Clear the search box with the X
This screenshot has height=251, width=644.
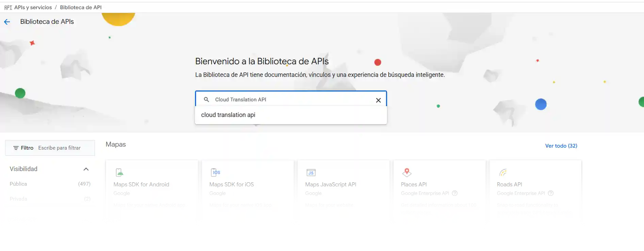(x=378, y=100)
